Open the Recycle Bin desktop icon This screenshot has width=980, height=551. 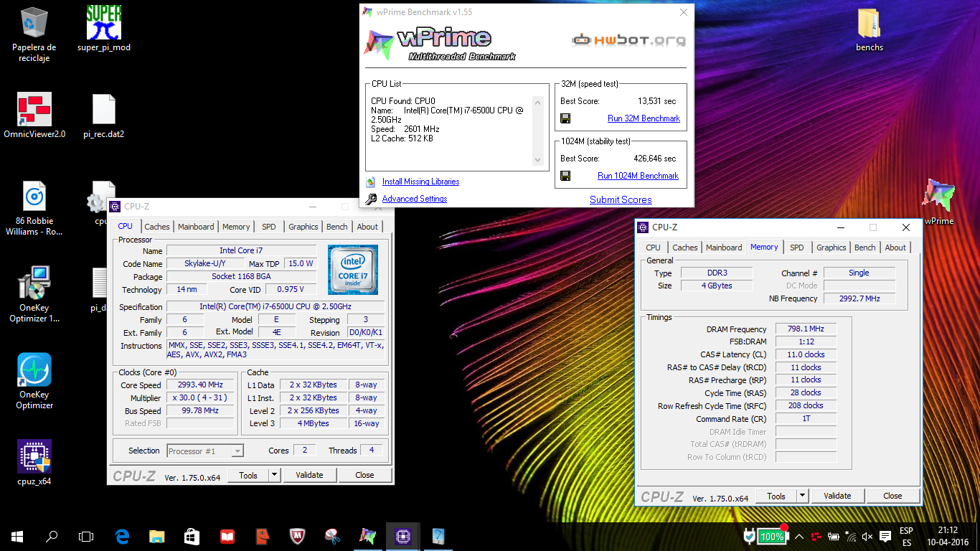pyautogui.click(x=34, y=34)
